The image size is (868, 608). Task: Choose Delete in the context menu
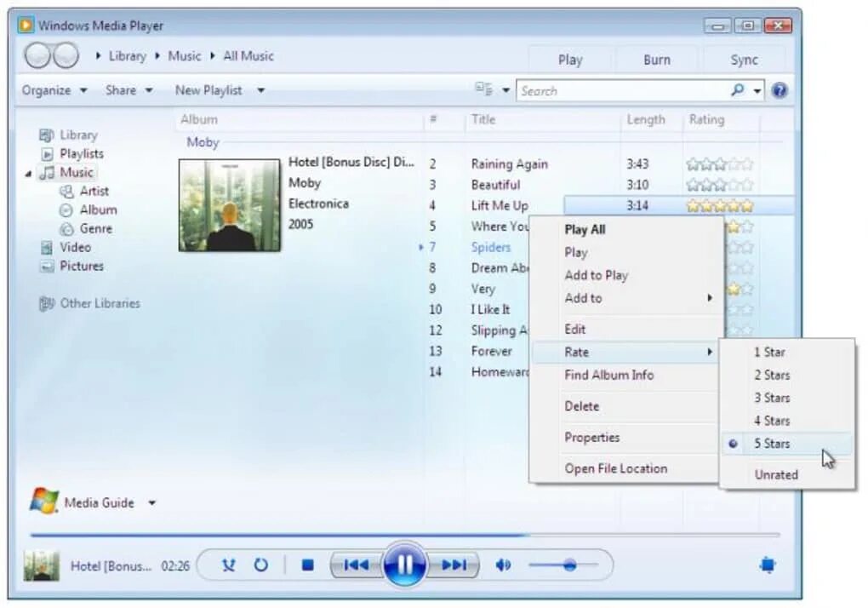pos(626,406)
